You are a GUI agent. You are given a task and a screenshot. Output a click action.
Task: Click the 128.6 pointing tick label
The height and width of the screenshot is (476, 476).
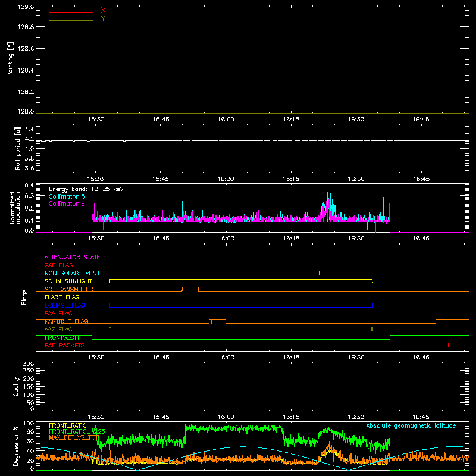(26, 49)
